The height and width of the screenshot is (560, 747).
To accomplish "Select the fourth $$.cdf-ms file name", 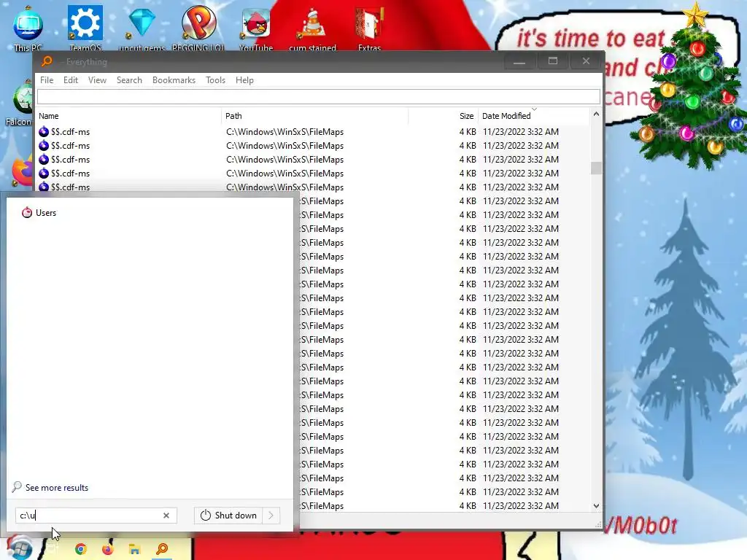I will (71, 174).
